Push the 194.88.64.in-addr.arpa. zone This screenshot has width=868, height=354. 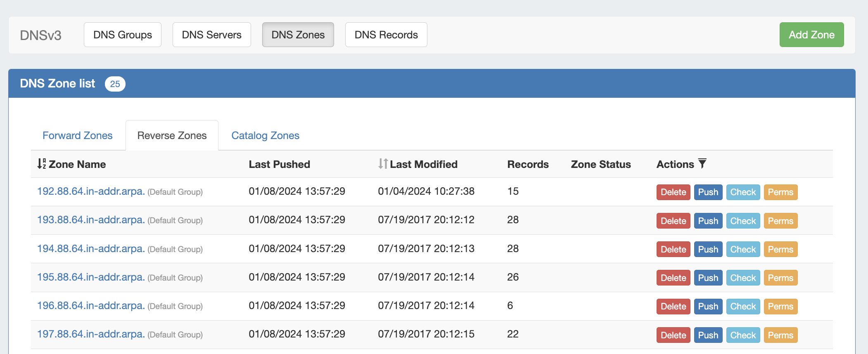click(708, 249)
